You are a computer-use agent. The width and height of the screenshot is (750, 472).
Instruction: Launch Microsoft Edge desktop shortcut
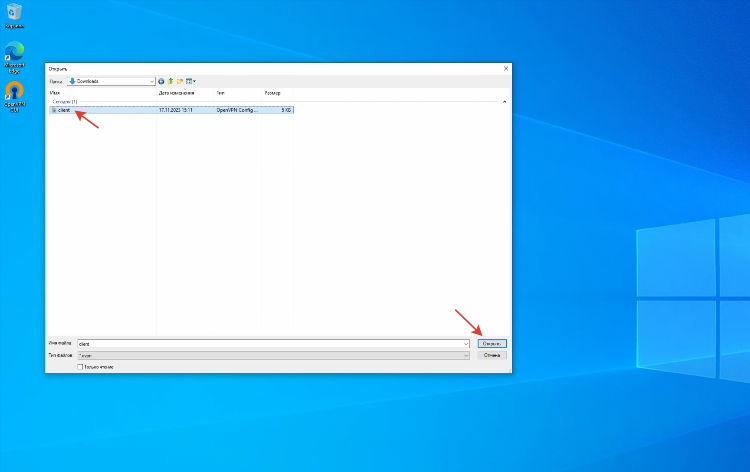coord(14,57)
